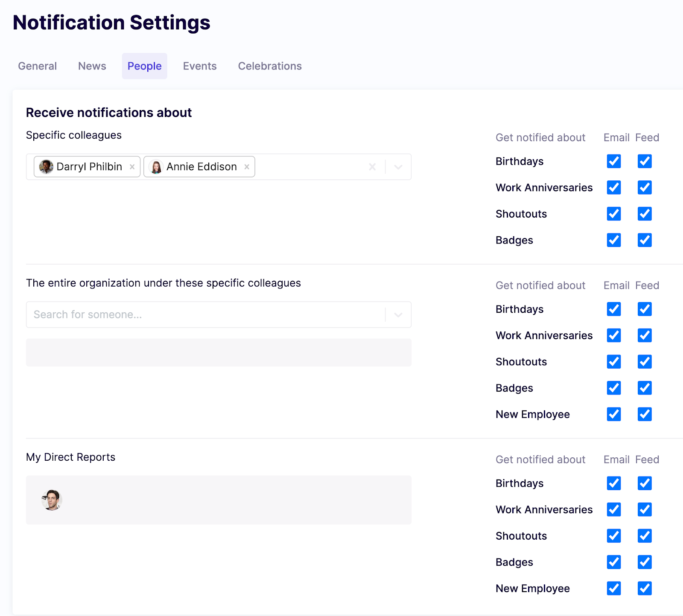
Task: Clear all selected specific colleagues
Action: point(372,167)
